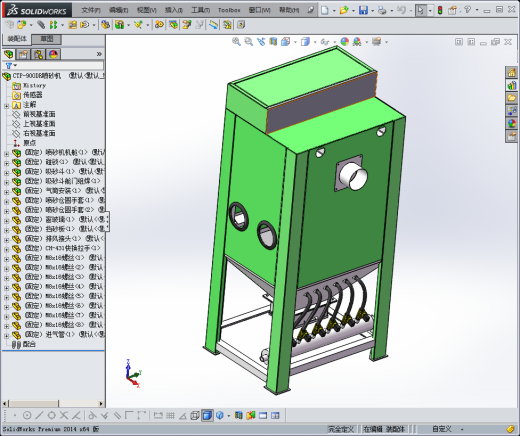Select the 前视基准面 plane item

(39, 114)
